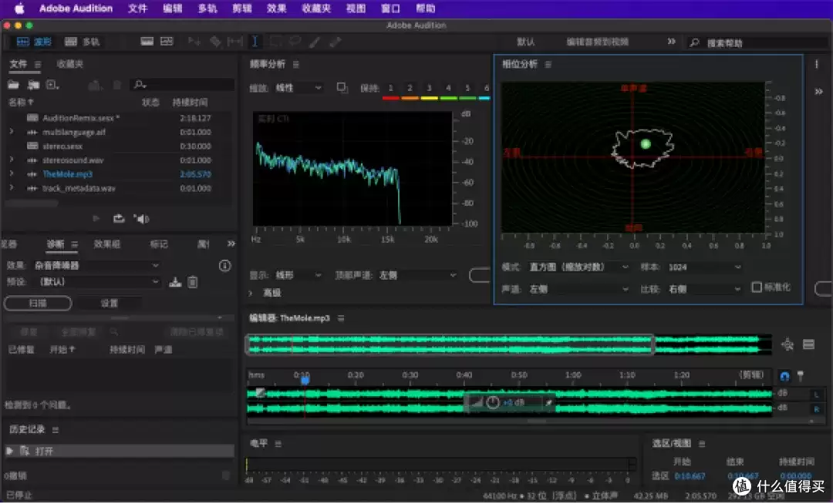This screenshot has width=833, height=504.
Task: Open the 显示 display dropdown in Frequency Analysis
Action: (298, 275)
